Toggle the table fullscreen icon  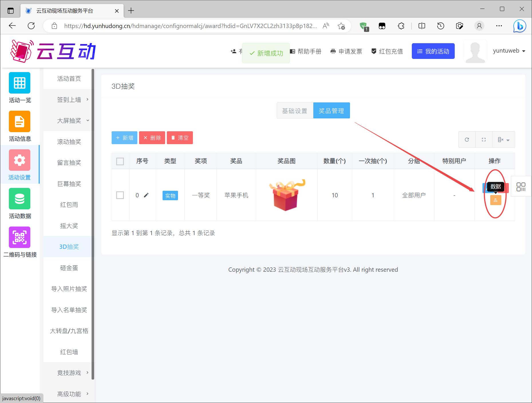[484, 140]
